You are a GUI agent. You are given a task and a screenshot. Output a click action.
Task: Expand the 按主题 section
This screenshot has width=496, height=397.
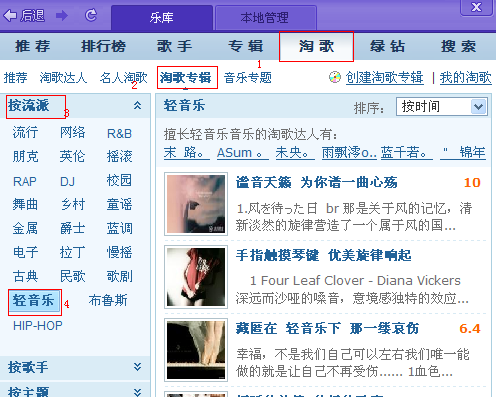click(137, 392)
